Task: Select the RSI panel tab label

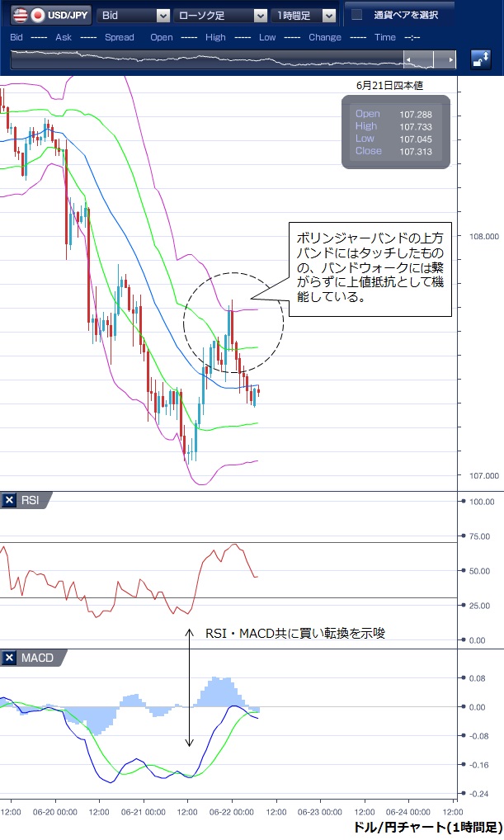Action: (x=31, y=500)
